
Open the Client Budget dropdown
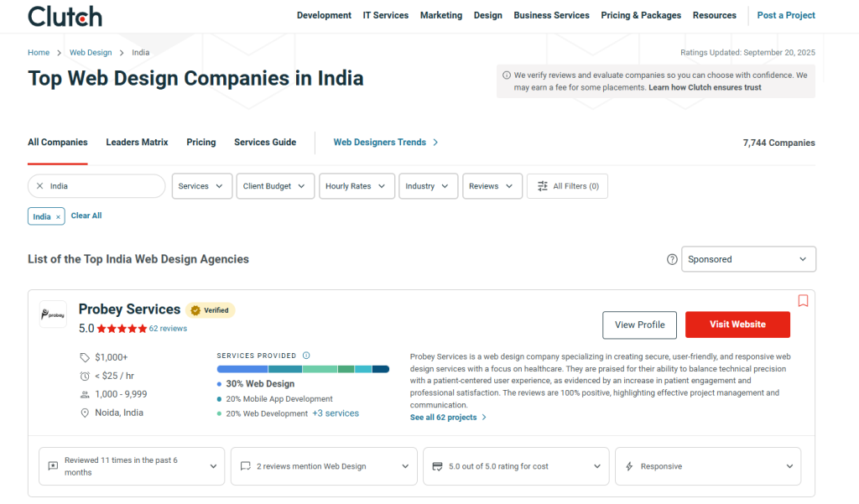(x=275, y=186)
